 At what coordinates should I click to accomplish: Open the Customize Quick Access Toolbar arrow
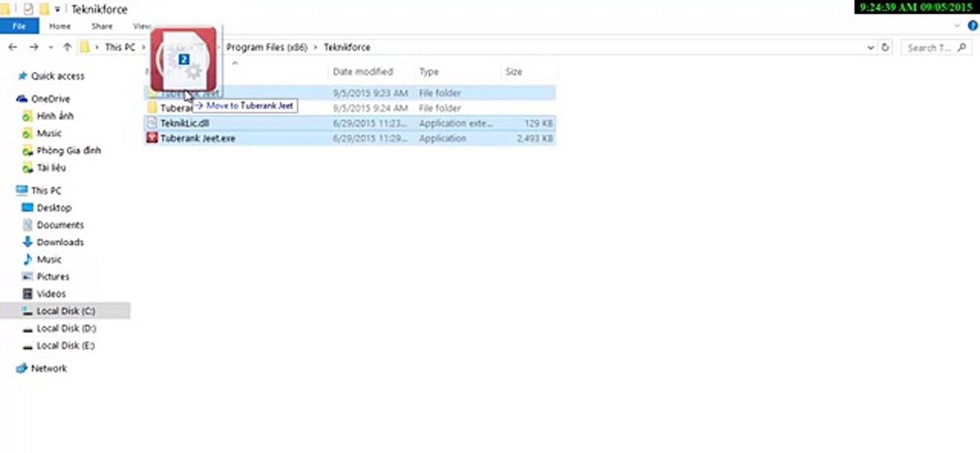(57, 9)
